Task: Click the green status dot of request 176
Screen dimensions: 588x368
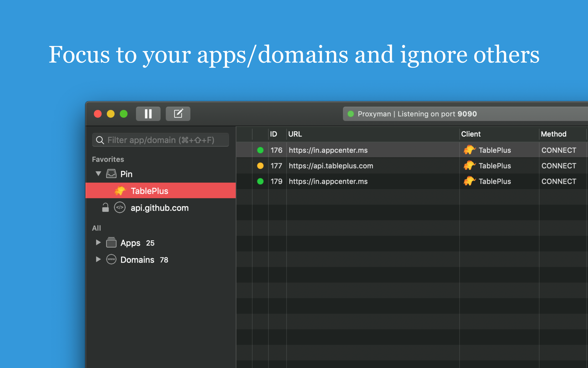Action: (260, 150)
